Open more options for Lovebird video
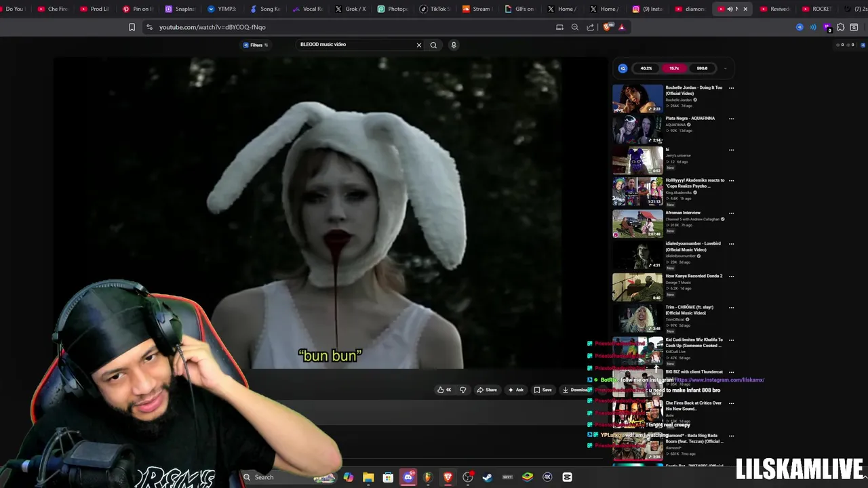Screen dimensions: 868x488 point(731,244)
